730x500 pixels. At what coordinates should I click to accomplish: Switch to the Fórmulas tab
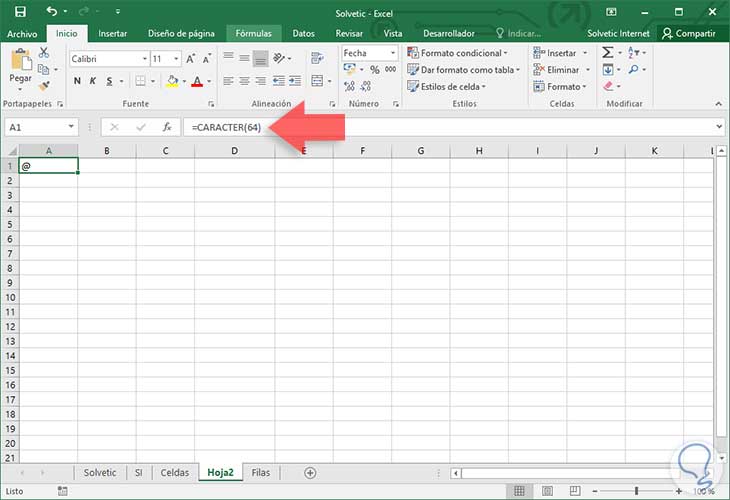[x=253, y=34]
